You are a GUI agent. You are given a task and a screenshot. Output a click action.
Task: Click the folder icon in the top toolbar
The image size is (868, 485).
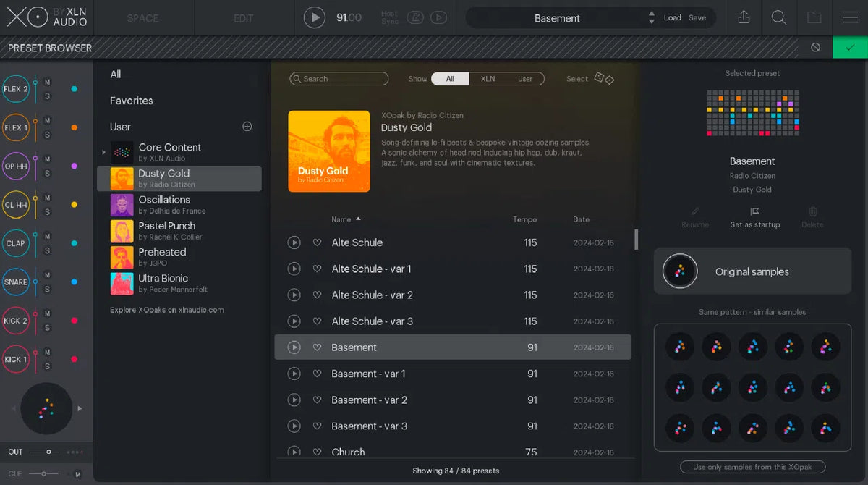click(x=814, y=17)
